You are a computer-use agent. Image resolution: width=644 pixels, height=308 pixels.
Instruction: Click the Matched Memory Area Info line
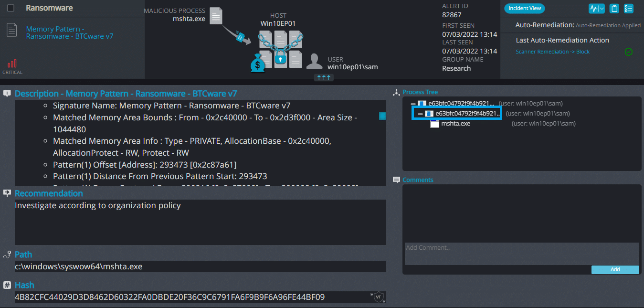(x=192, y=147)
